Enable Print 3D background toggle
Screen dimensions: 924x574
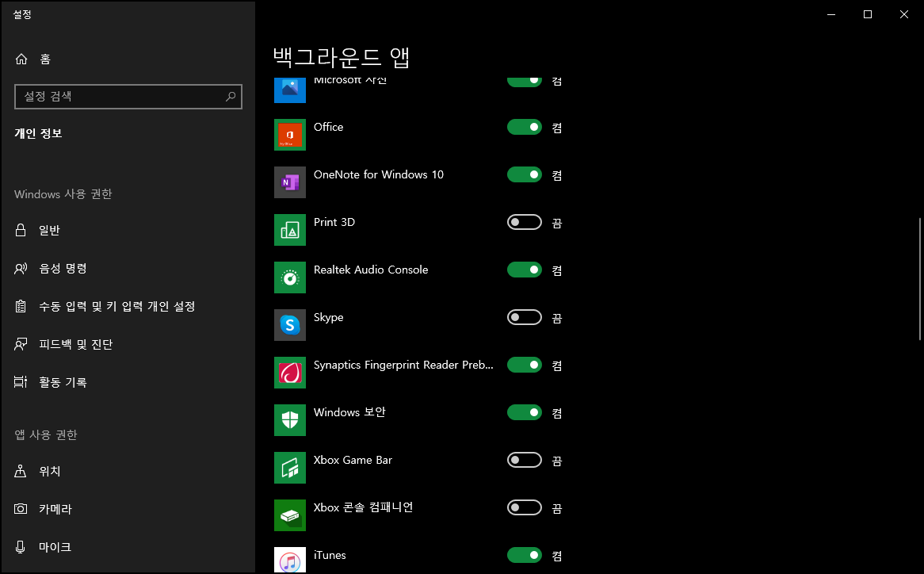pyautogui.click(x=525, y=222)
